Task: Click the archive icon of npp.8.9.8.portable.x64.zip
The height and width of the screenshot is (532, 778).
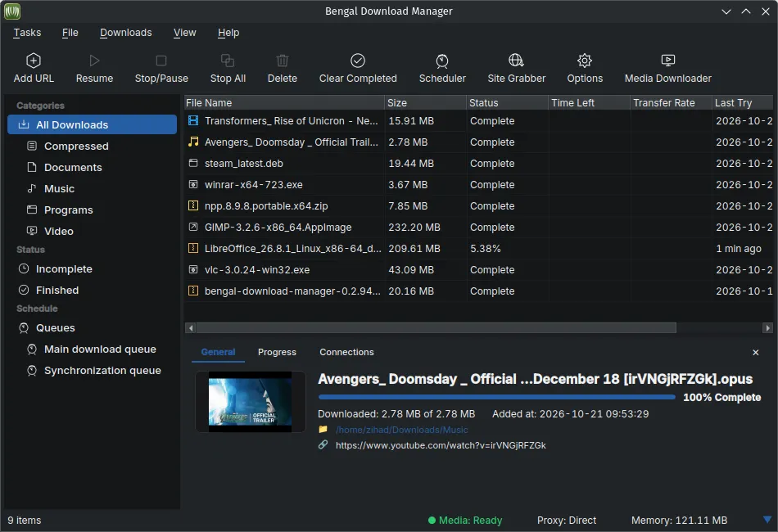Action: tap(193, 205)
